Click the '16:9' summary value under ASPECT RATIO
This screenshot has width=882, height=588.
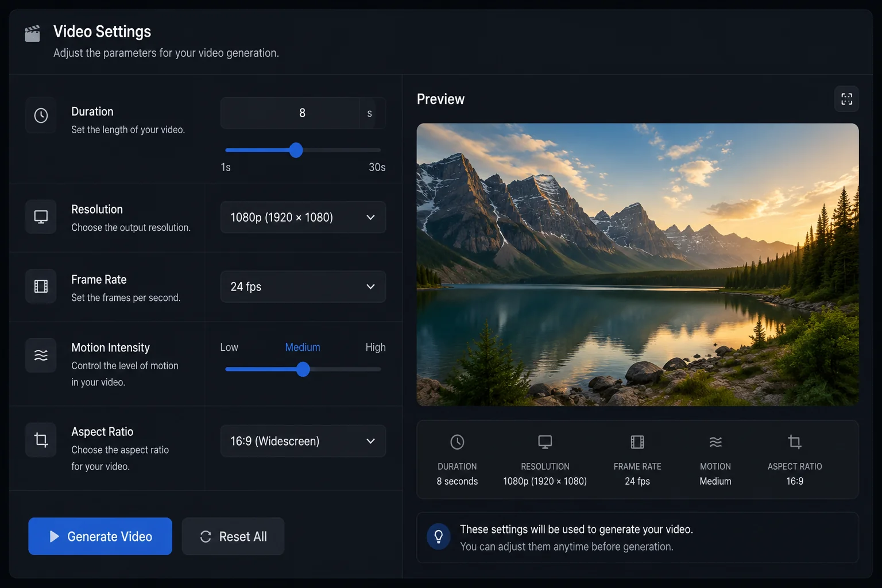click(795, 481)
